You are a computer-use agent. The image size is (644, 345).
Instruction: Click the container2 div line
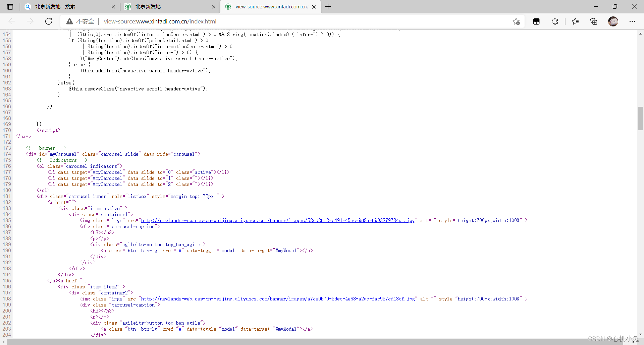(101, 293)
